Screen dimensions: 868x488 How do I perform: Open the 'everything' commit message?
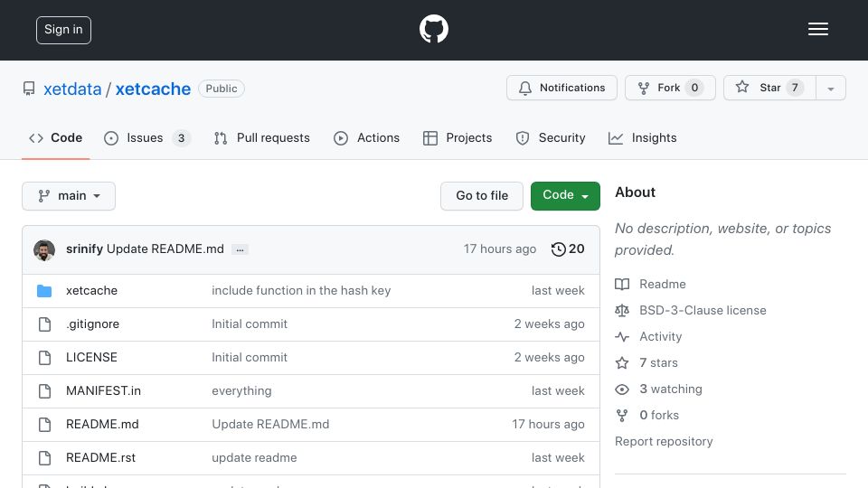pyautogui.click(x=241, y=391)
